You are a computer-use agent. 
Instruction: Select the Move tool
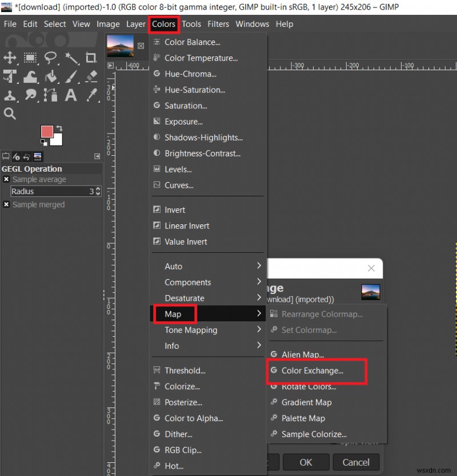9,58
